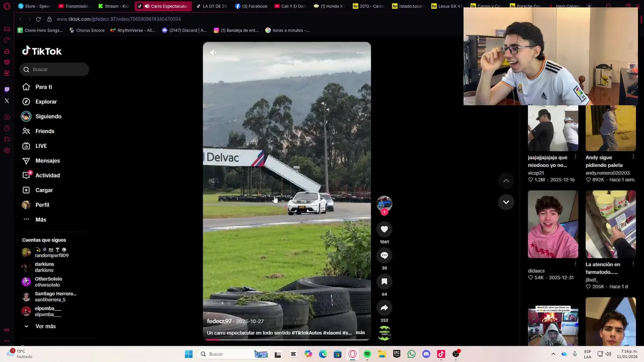Viewport: 644px width, 362px height.
Task: Show hidden system tray icons
Action: (x=553, y=354)
